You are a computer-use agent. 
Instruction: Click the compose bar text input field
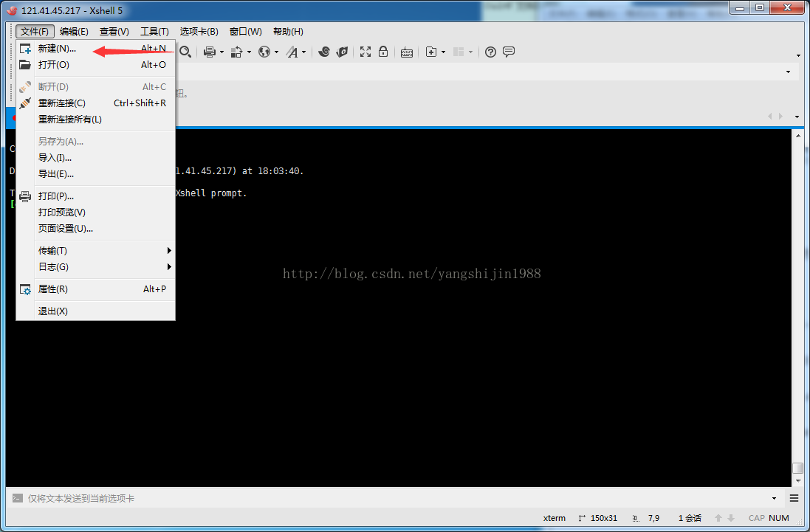pos(398,499)
